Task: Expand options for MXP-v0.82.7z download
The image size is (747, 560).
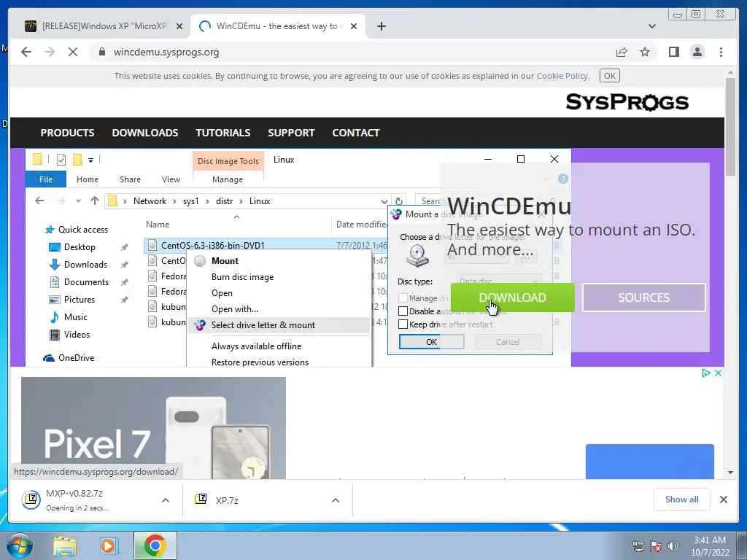Action: (166, 500)
